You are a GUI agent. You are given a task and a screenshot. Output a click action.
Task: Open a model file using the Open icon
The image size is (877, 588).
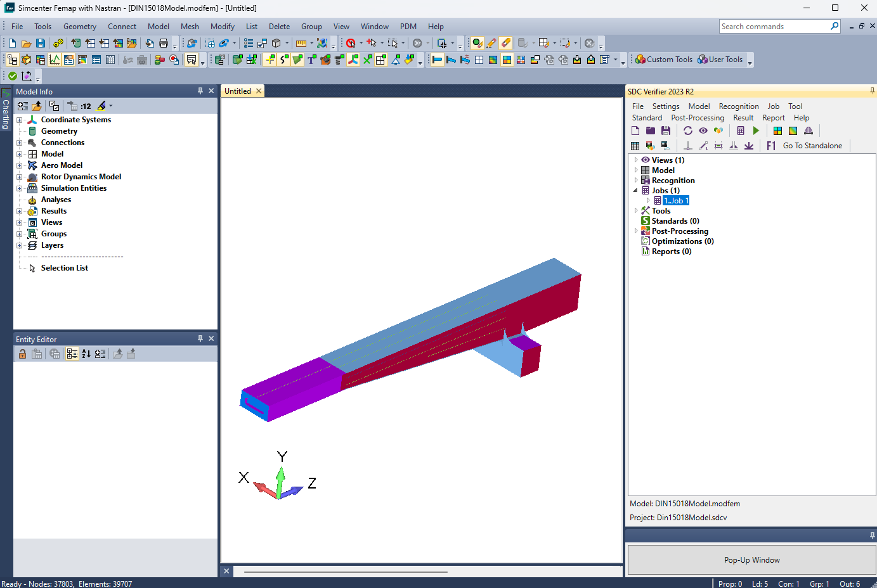point(25,42)
